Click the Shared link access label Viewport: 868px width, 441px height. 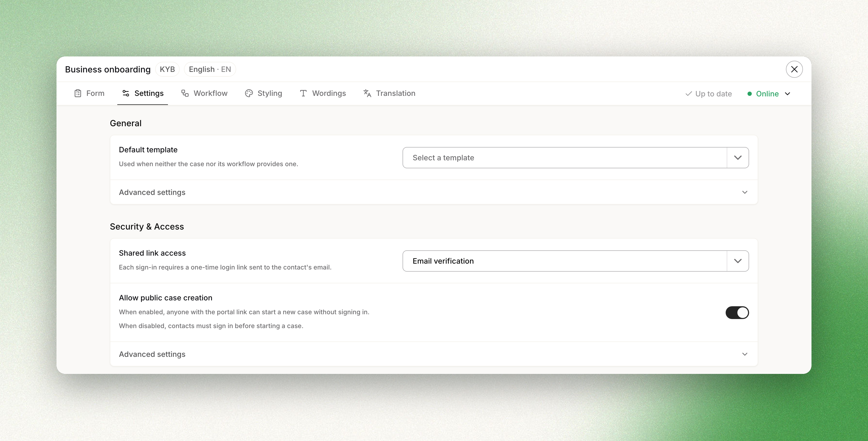click(x=152, y=253)
